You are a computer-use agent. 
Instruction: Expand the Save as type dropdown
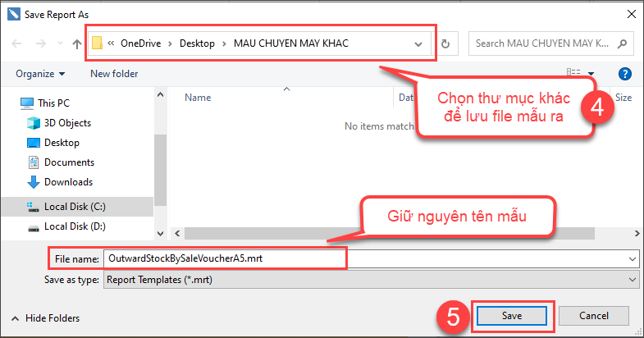631,280
